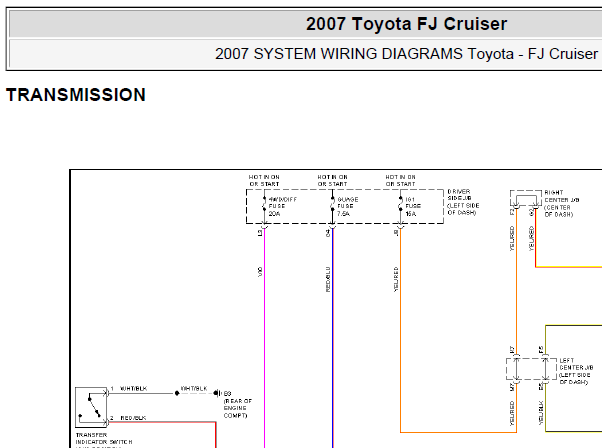Click "HOT IN ON OR START" above 4WD/DIFF fuse
602x448 pixels.
[x=264, y=180]
